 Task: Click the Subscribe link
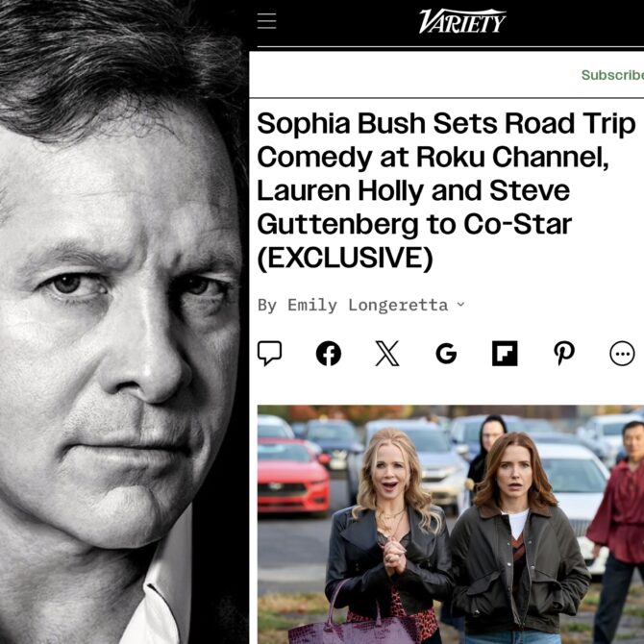click(x=612, y=75)
